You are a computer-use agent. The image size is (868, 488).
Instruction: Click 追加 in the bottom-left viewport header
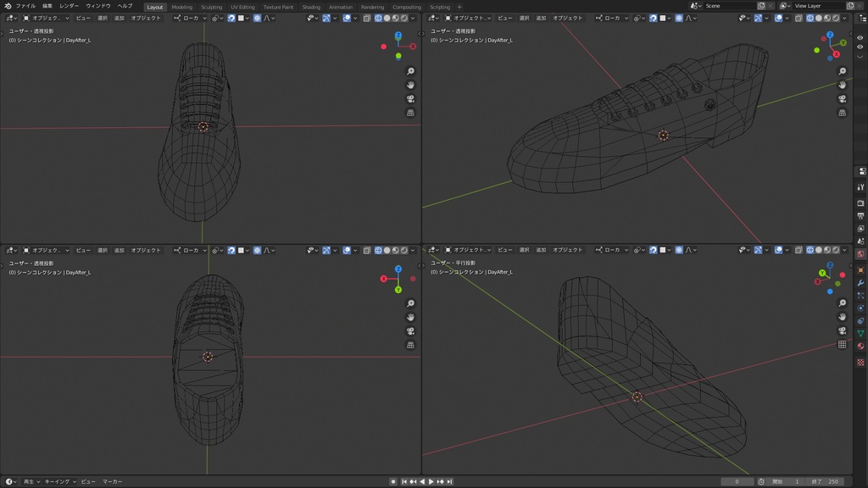point(119,251)
